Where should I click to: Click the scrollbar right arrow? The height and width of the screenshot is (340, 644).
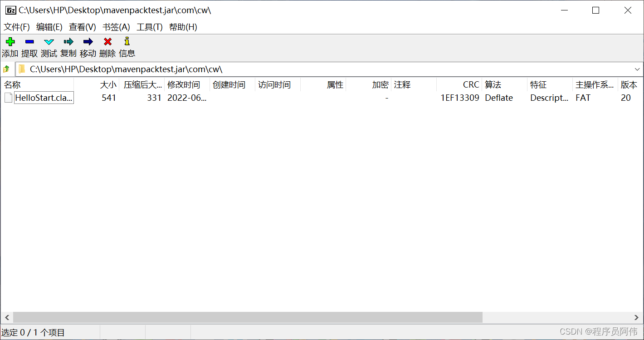[x=637, y=317]
